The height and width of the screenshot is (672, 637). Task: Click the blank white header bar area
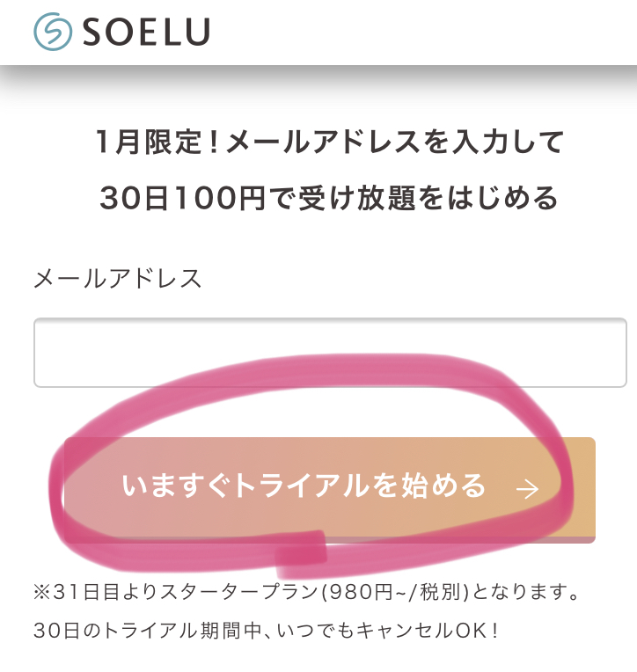coord(424,33)
